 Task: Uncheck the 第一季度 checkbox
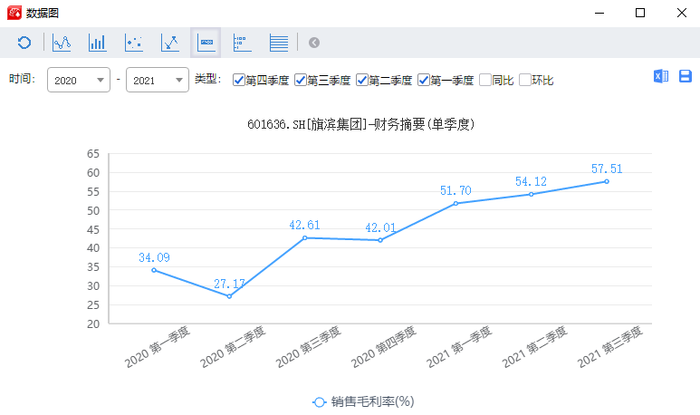point(423,80)
